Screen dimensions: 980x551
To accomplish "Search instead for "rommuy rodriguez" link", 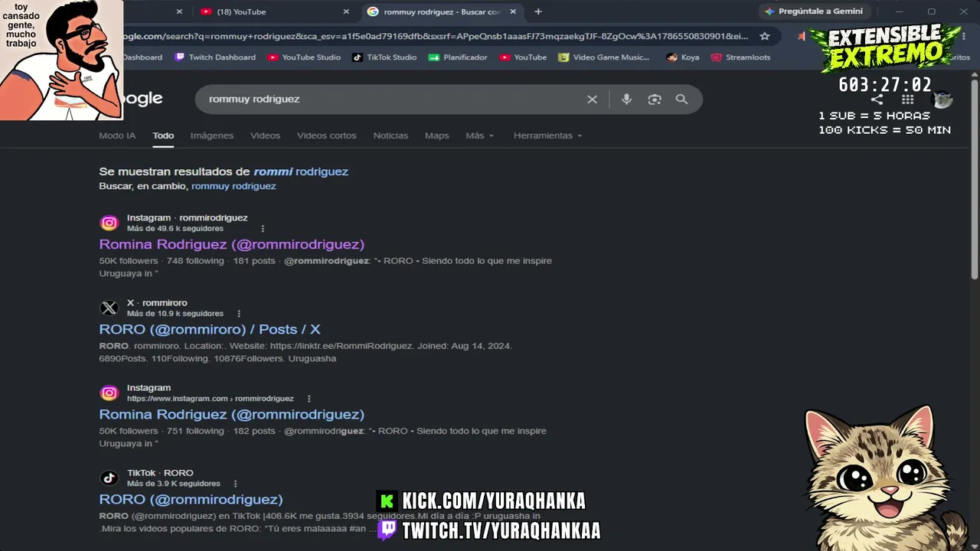I will click(x=234, y=186).
